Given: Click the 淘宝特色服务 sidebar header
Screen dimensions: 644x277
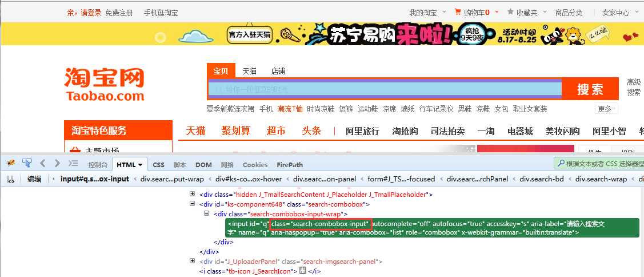Looking at the screenshot, I should click(118, 130).
